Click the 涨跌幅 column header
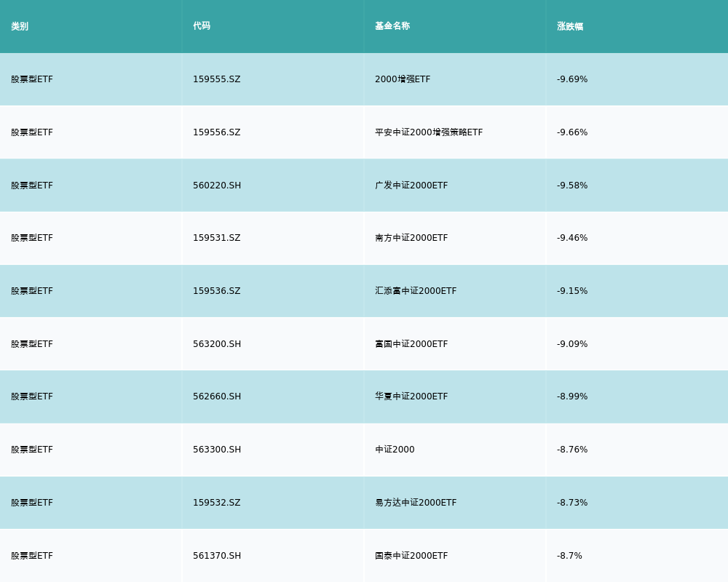Image resolution: width=728 pixels, height=582 pixels. coord(570,26)
